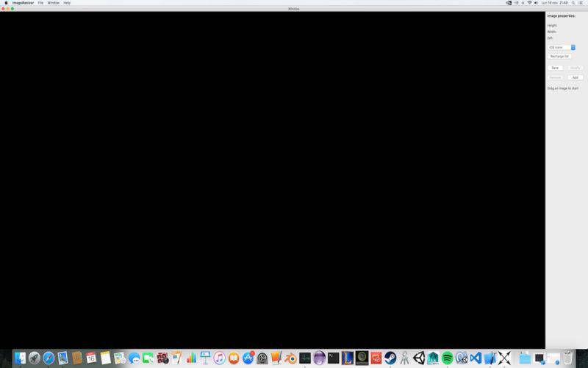The image size is (588, 368).
Task: Open FaceTime from the Dock
Action: click(x=148, y=358)
